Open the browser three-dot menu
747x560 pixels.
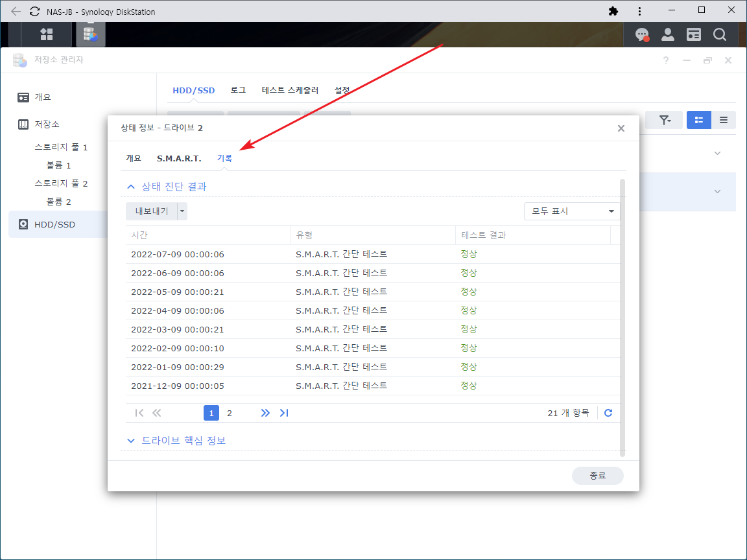[639, 11]
